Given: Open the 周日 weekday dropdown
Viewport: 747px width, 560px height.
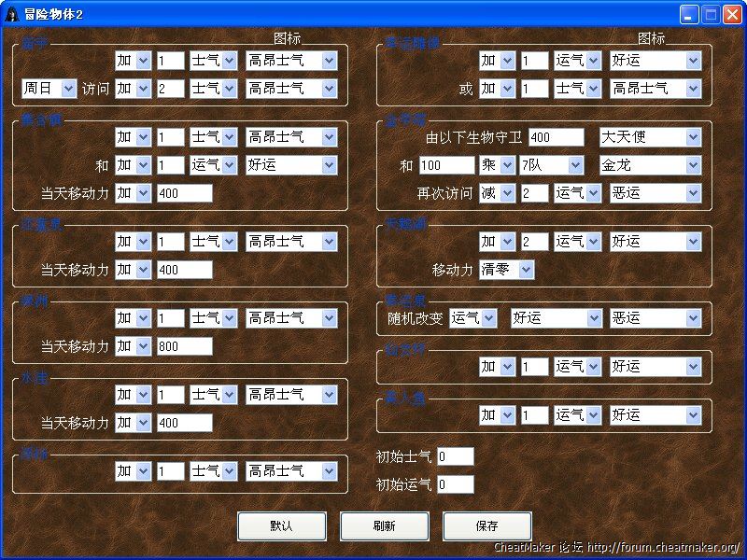Looking at the screenshot, I should pyautogui.click(x=49, y=89).
